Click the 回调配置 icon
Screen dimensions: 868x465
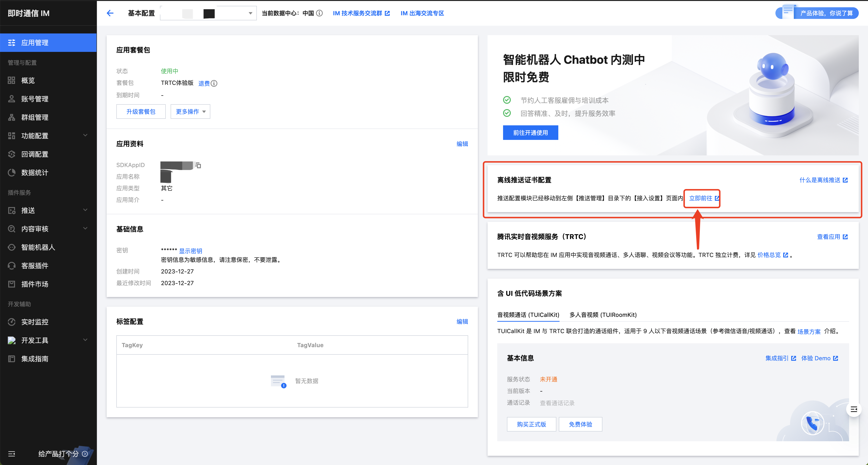click(11, 154)
